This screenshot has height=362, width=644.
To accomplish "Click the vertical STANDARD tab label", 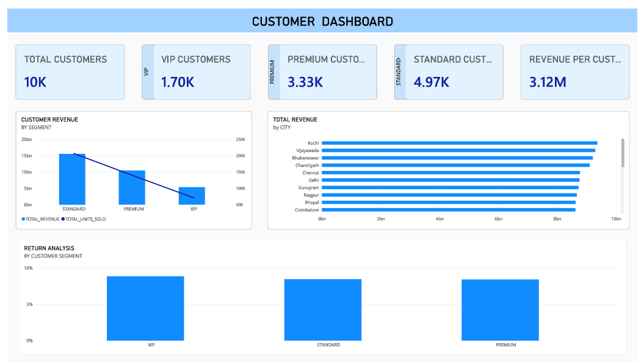I will [x=399, y=72].
